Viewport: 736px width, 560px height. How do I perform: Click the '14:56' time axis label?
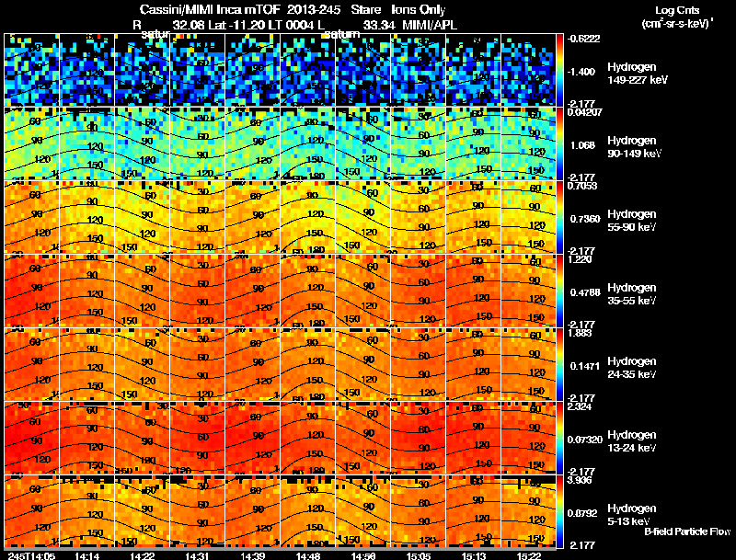(363, 555)
